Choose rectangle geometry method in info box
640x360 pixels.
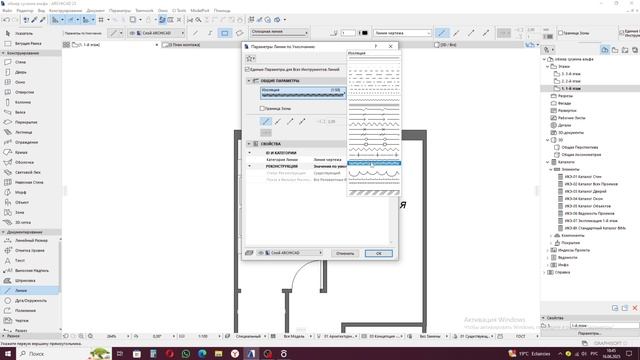coord(224,33)
